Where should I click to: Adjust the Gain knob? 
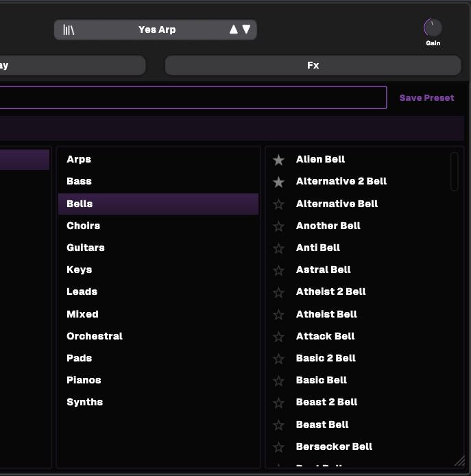(433, 27)
